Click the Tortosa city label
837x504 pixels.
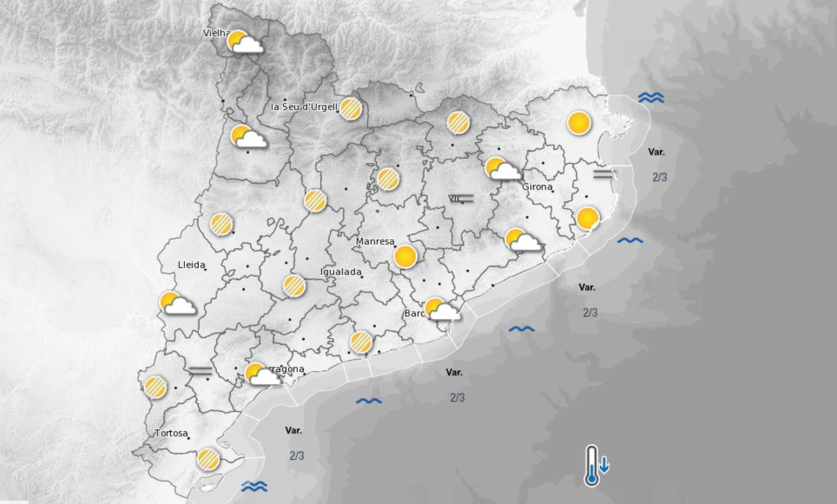click(172, 433)
